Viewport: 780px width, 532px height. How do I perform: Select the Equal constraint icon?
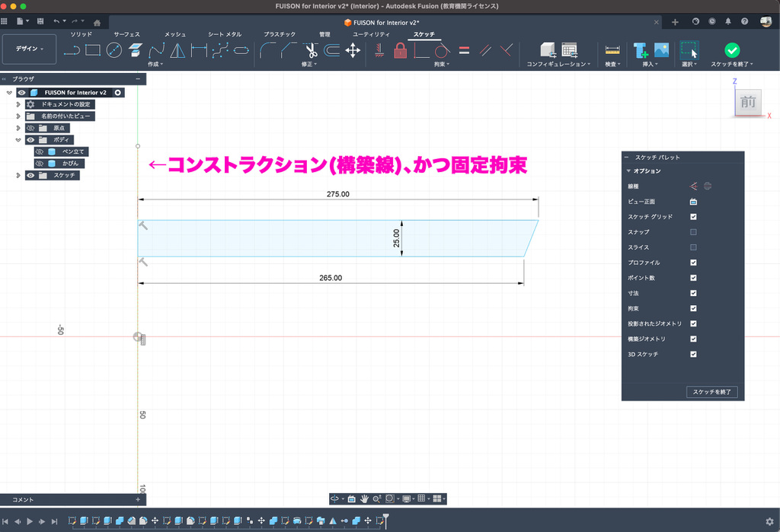(x=464, y=50)
